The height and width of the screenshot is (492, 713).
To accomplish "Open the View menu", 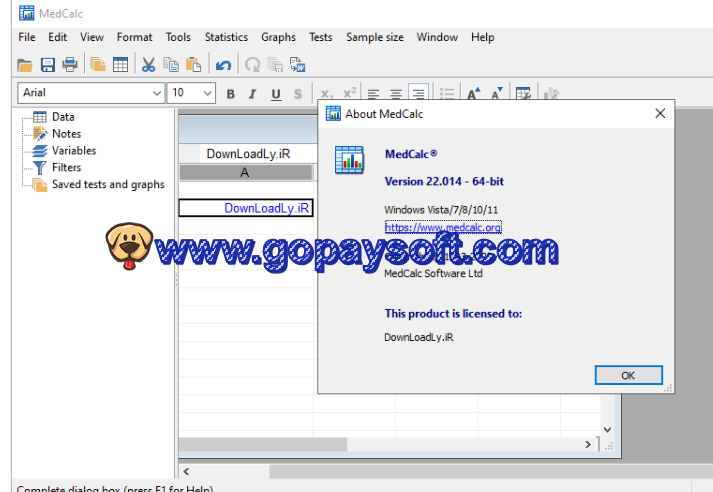I will [92, 37].
